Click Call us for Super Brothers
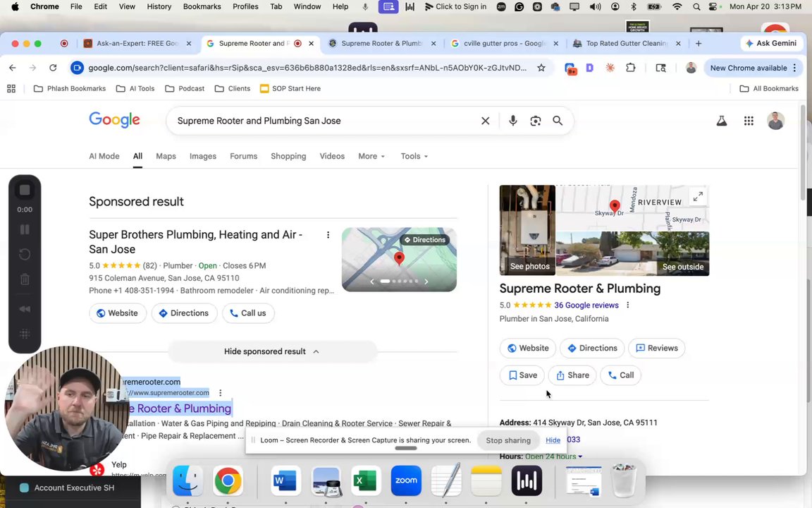Image resolution: width=812 pixels, height=508 pixels. 248,313
